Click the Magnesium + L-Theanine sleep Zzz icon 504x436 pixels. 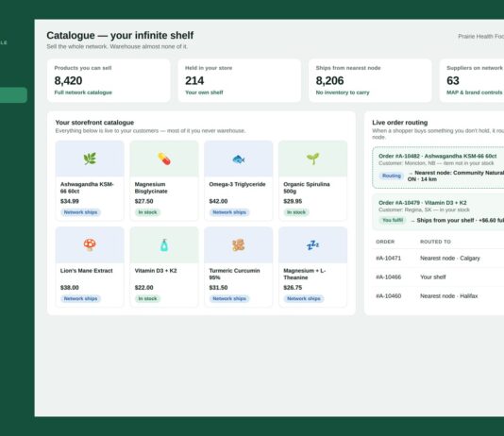point(312,245)
